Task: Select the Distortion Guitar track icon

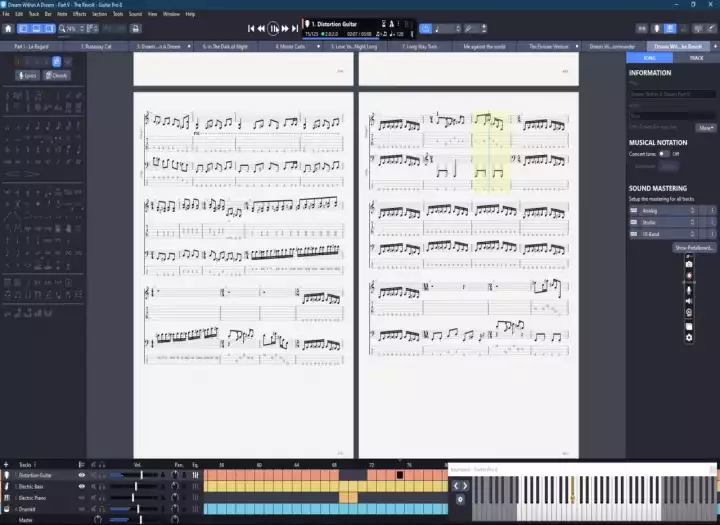Action: (x=6, y=475)
